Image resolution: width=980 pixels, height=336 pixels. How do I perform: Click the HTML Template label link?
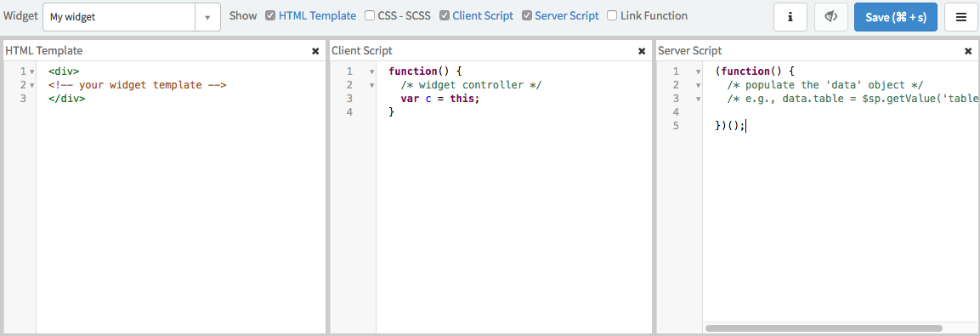coord(318,15)
